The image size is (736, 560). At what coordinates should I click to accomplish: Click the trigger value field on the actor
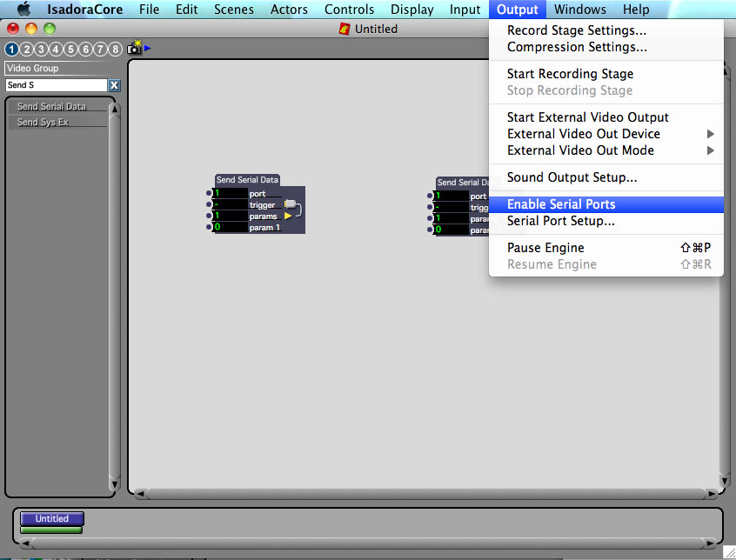click(231, 205)
